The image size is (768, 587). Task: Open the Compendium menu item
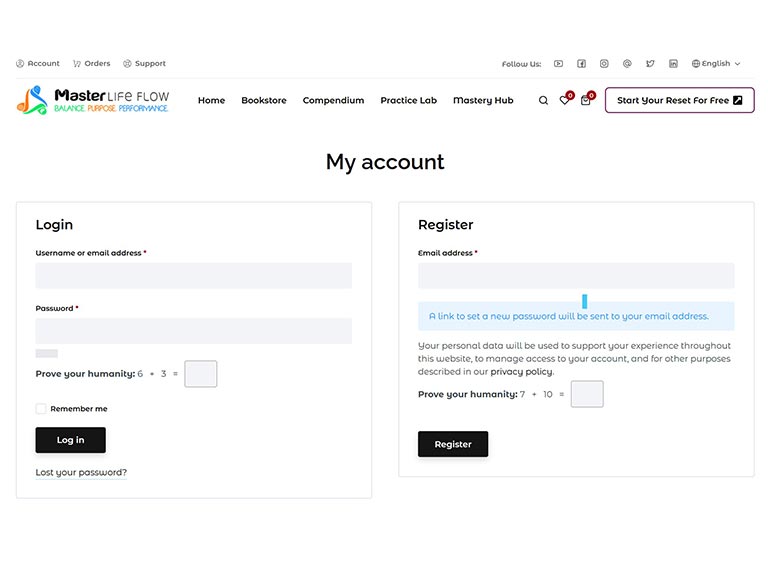point(334,100)
